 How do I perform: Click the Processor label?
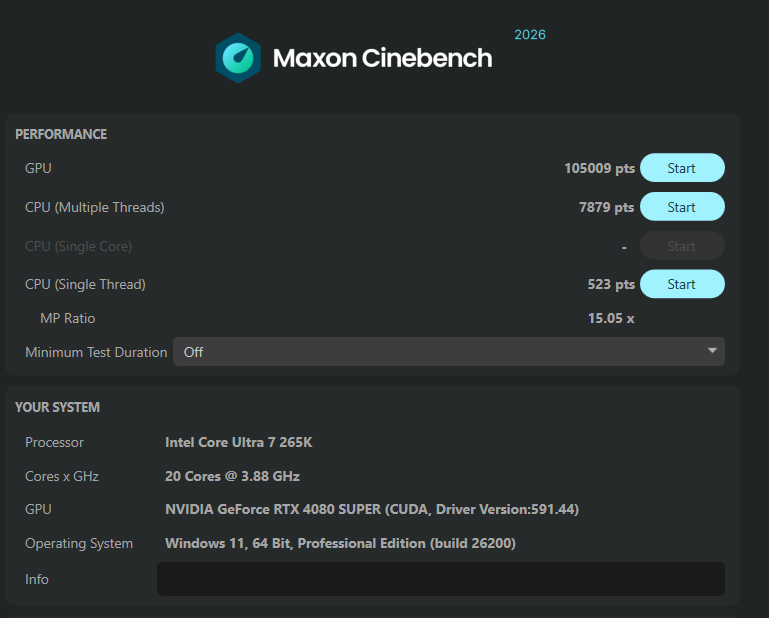coord(54,442)
